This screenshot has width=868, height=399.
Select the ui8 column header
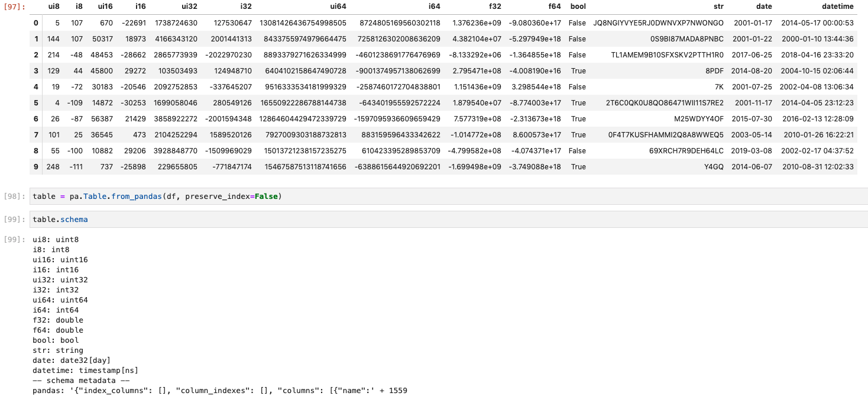[53, 6]
